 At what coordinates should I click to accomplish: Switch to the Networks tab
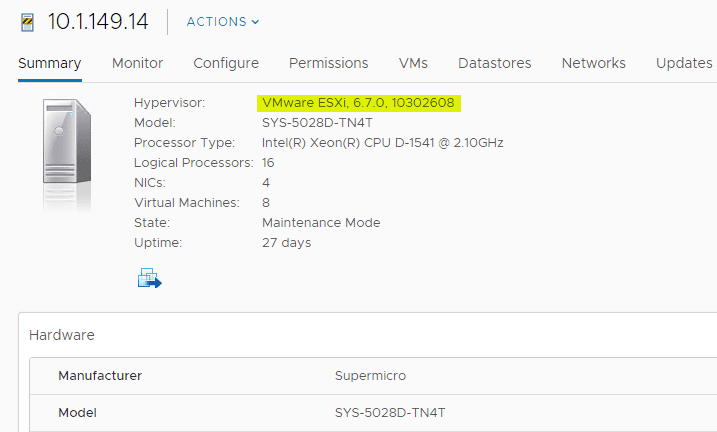click(x=593, y=63)
